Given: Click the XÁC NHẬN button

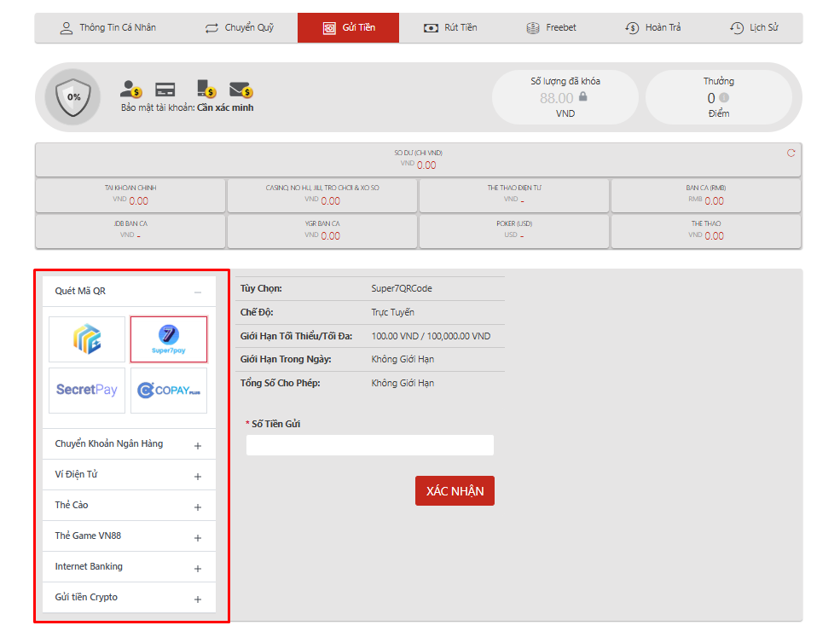Looking at the screenshot, I should coord(455,490).
